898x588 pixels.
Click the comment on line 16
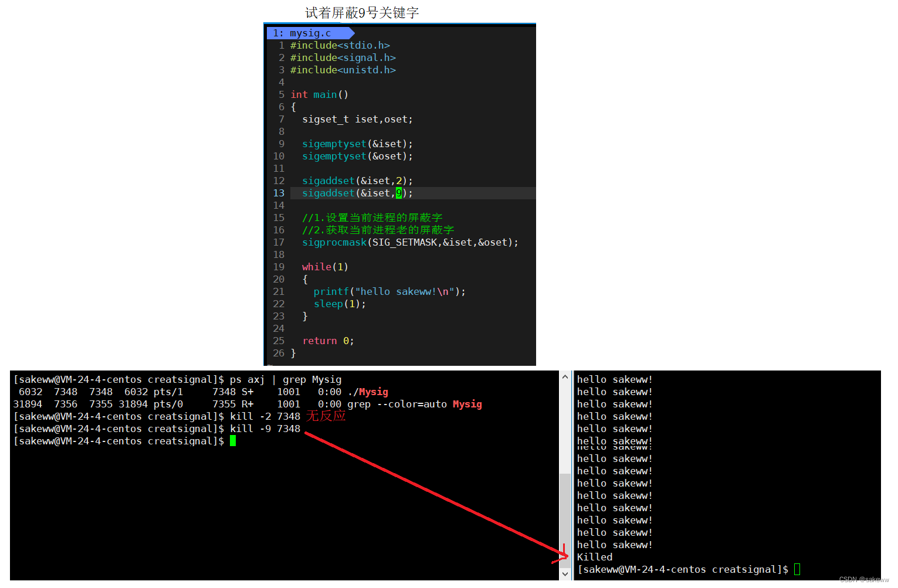[378, 230]
